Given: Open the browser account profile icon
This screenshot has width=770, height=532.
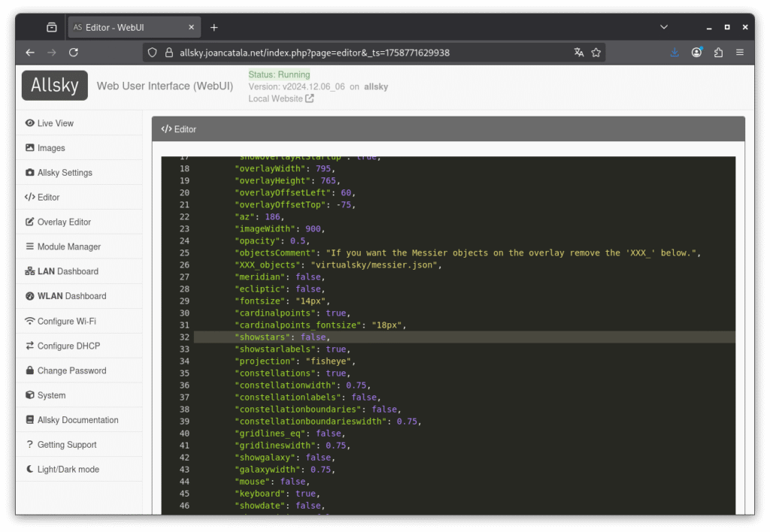Looking at the screenshot, I should coord(697,53).
